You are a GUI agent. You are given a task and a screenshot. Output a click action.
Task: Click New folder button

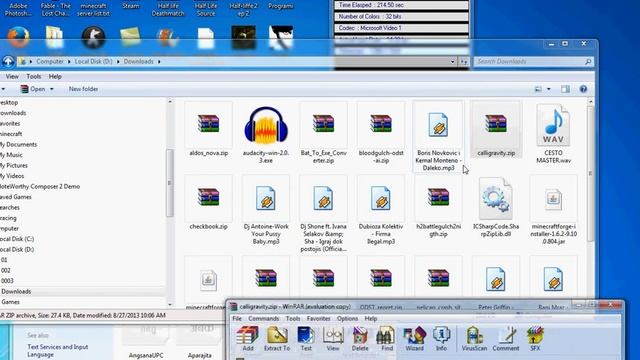click(x=83, y=89)
